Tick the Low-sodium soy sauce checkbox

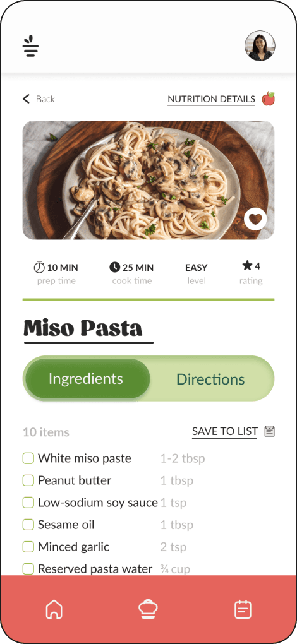point(28,503)
